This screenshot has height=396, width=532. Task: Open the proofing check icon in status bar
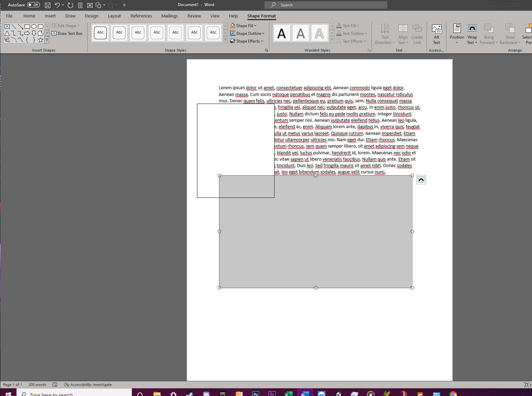point(55,385)
